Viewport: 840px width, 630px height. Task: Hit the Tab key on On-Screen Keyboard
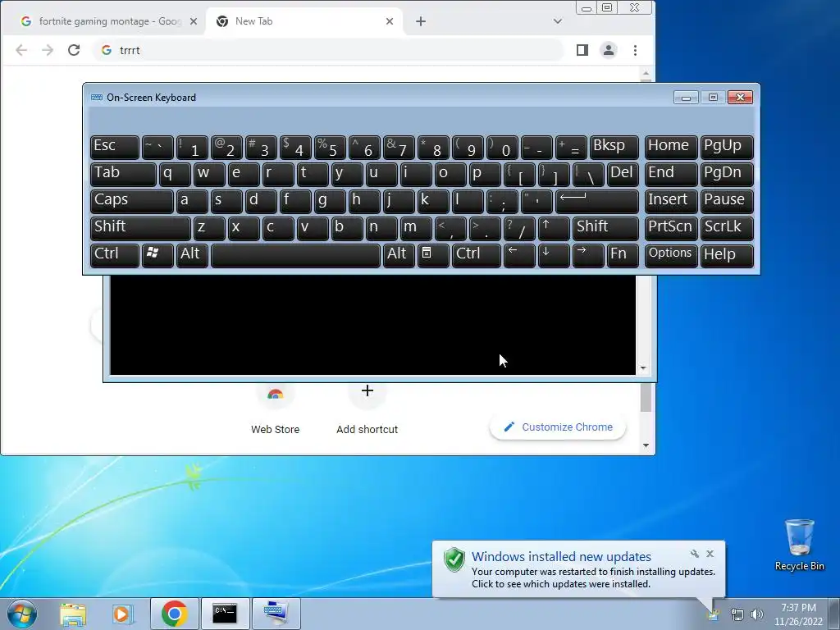pos(123,174)
